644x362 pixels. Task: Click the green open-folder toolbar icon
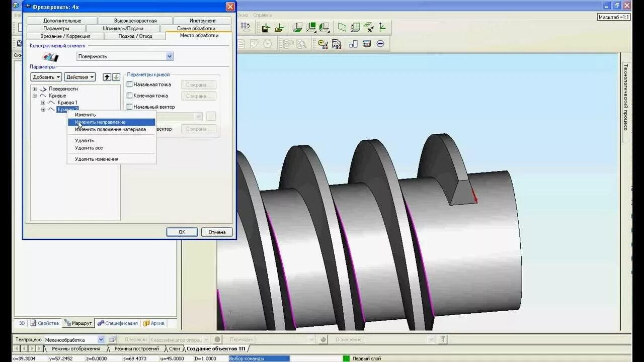[x=279, y=28]
